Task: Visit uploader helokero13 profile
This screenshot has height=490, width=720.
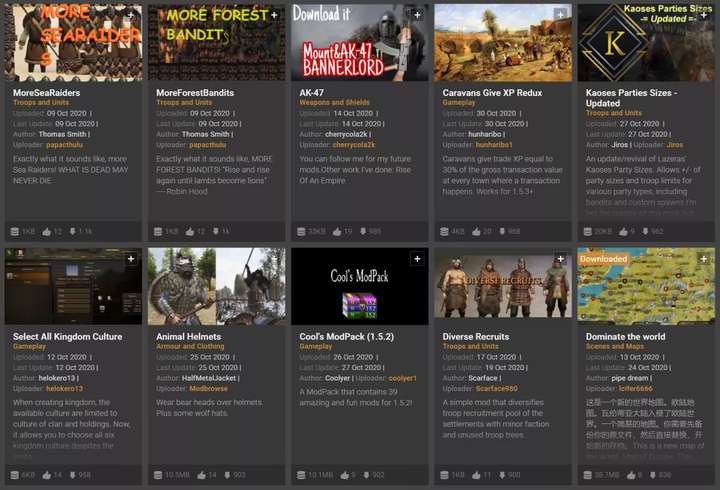Action: [x=64, y=389]
